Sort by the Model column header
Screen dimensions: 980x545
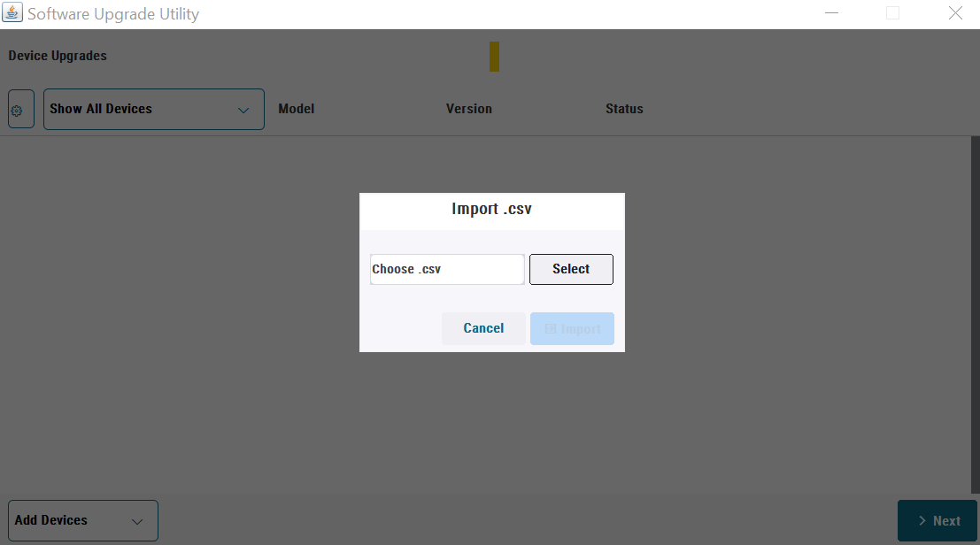click(297, 109)
